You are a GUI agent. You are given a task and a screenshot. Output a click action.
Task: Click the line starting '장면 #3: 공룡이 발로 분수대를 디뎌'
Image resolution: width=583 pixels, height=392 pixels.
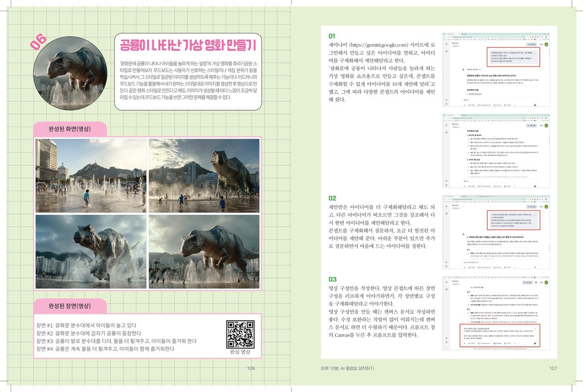[x=116, y=341]
